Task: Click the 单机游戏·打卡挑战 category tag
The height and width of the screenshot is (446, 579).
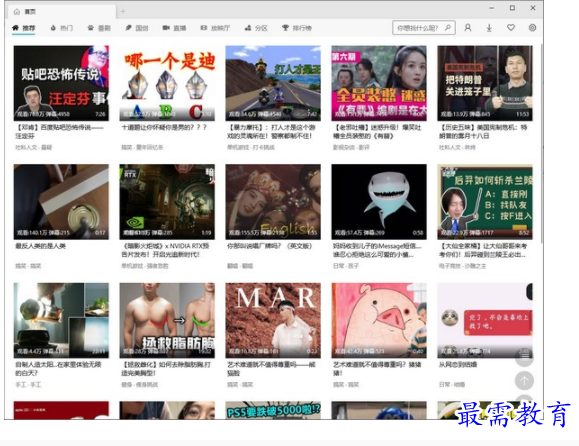Action: click(x=251, y=147)
